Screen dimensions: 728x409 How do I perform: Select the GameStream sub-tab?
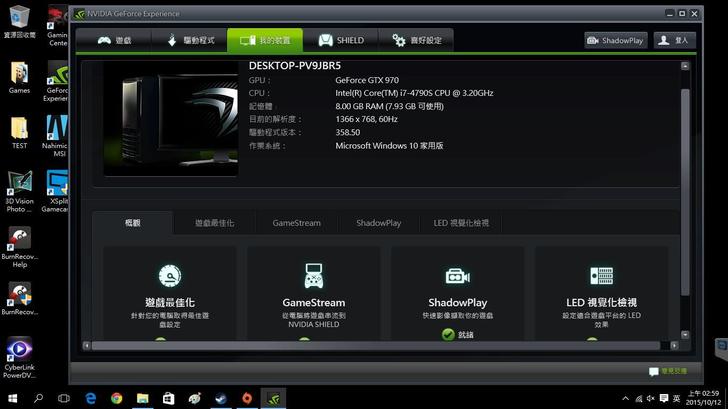(296, 223)
